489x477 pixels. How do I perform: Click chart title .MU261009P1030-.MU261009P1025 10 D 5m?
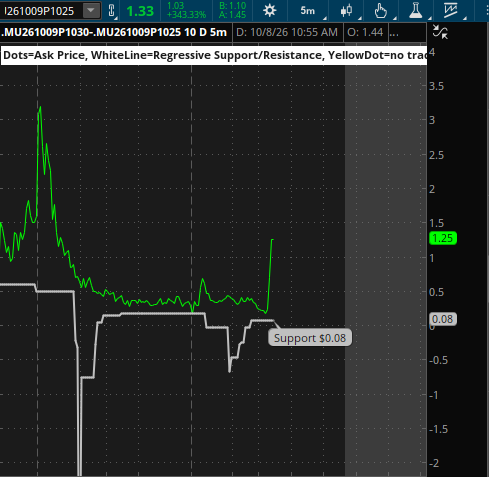(x=114, y=32)
